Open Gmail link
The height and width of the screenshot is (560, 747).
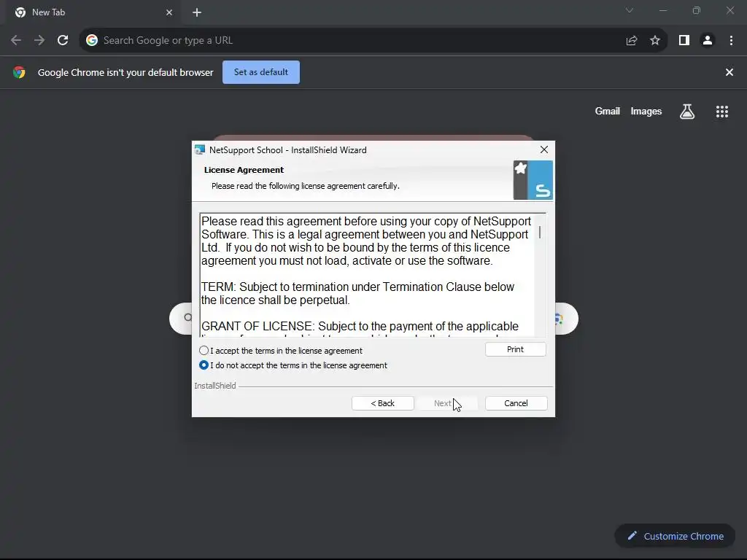coord(608,111)
